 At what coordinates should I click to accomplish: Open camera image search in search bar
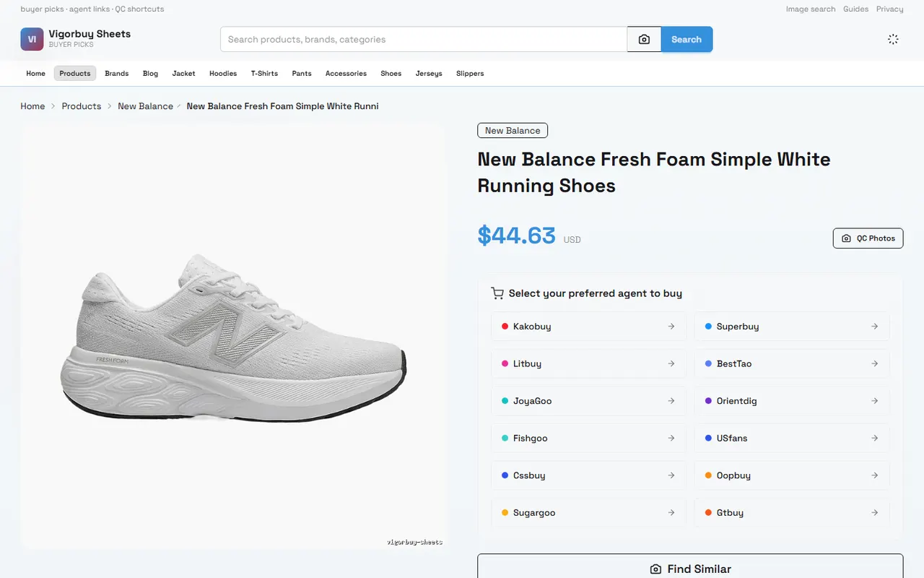[x=644, y=40]
